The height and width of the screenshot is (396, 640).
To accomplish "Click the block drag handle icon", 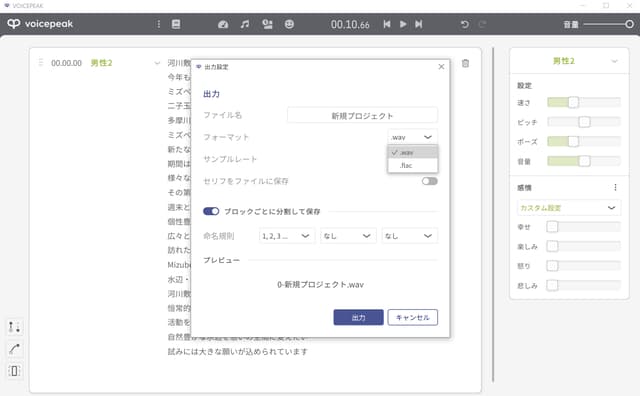I will 40,62.
